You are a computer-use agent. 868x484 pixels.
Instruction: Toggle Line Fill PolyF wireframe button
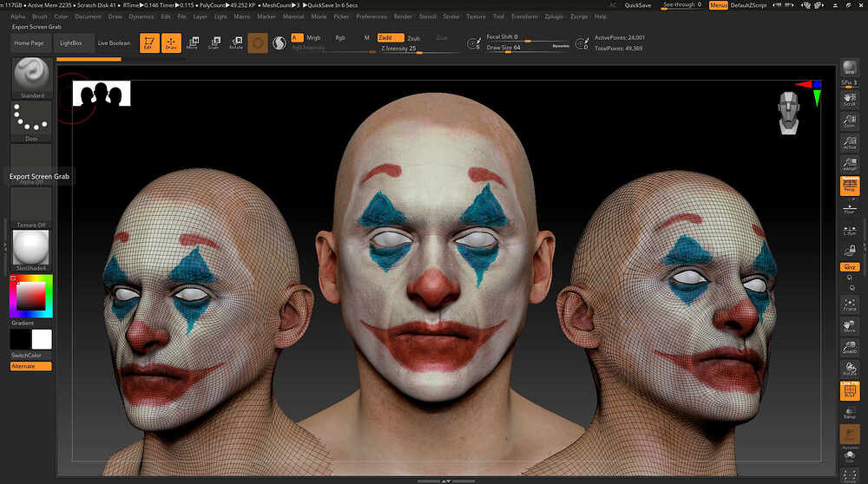[849, 391]
